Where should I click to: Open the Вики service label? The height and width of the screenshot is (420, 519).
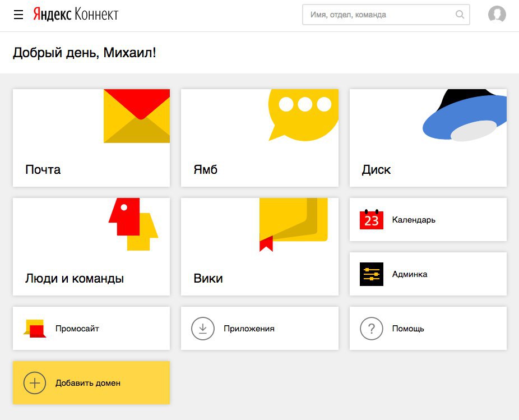point(208,278)
